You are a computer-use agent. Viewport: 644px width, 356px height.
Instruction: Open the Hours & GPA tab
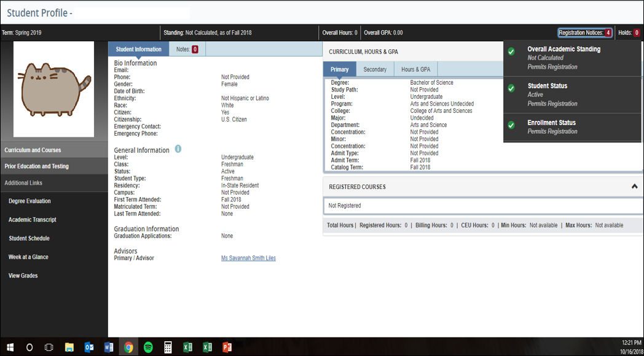pyautogui.click(x=415, y=69)
